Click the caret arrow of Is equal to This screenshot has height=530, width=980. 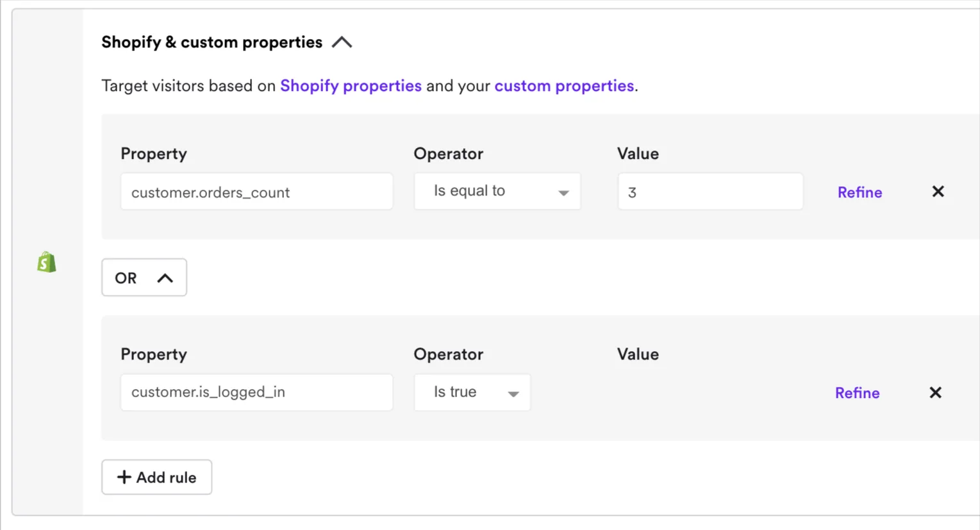click(563, 192)
